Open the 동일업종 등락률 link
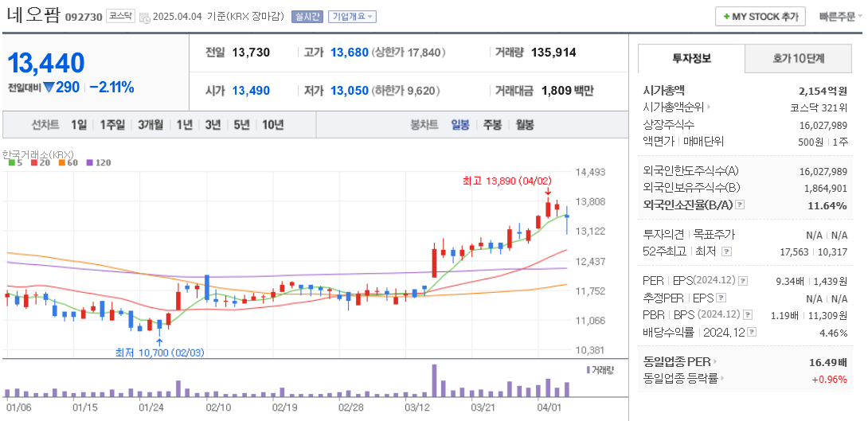868x421 pixels. click(x=684, y=379)
